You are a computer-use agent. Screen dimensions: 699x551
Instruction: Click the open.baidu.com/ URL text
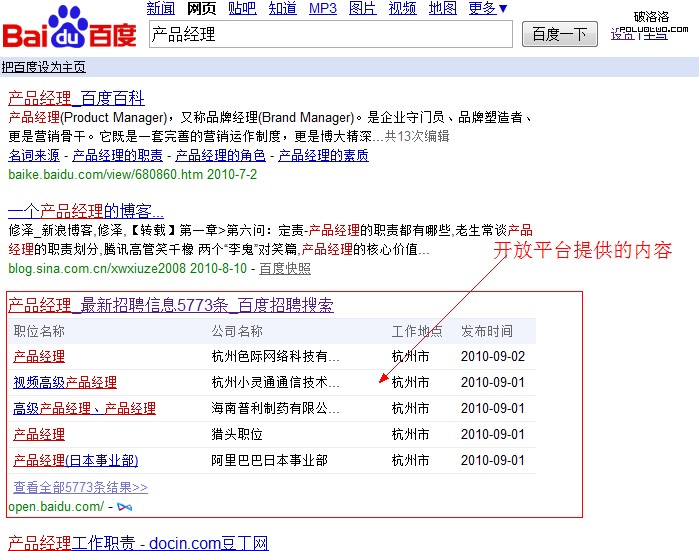pyautogui.click(x=56, y=506)
